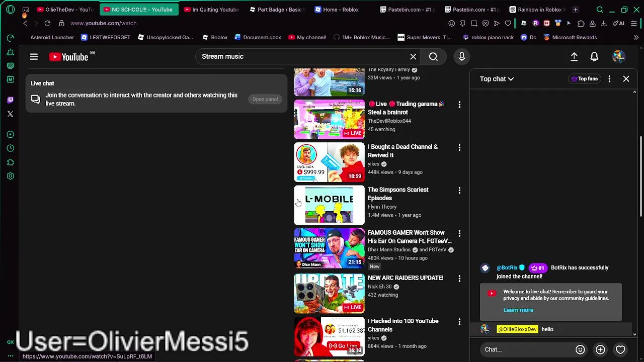
Task: Open YouTube Create upload icon
Action: tap(574, 57)
